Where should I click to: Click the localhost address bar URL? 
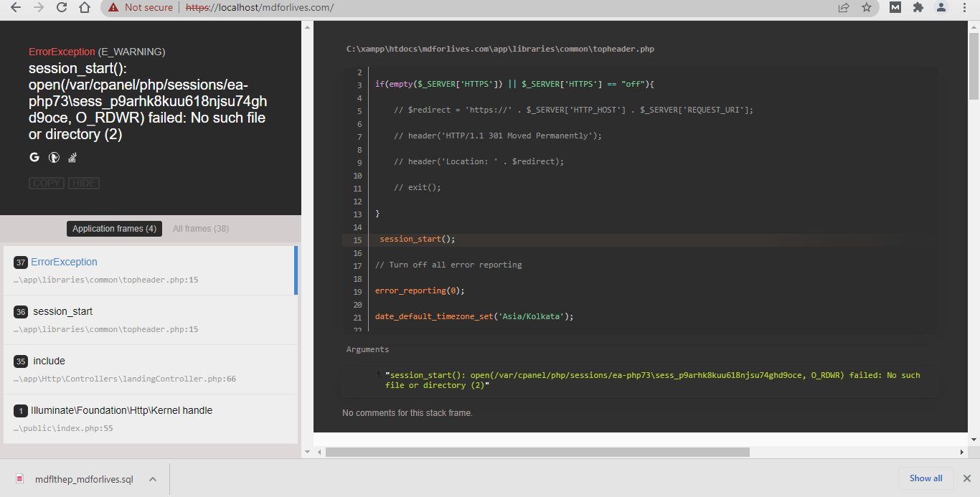coord(260,8)
